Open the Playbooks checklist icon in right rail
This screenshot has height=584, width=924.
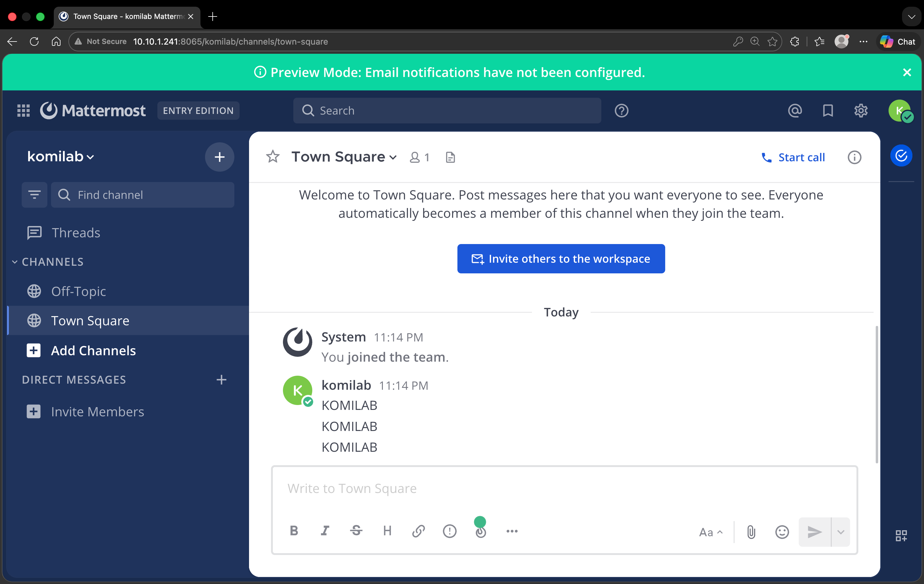pos(901,156)
